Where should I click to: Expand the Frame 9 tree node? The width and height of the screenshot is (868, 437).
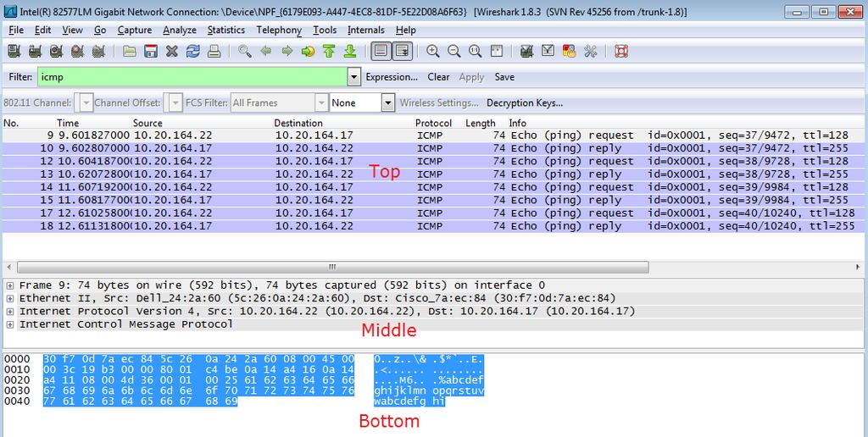10,285
